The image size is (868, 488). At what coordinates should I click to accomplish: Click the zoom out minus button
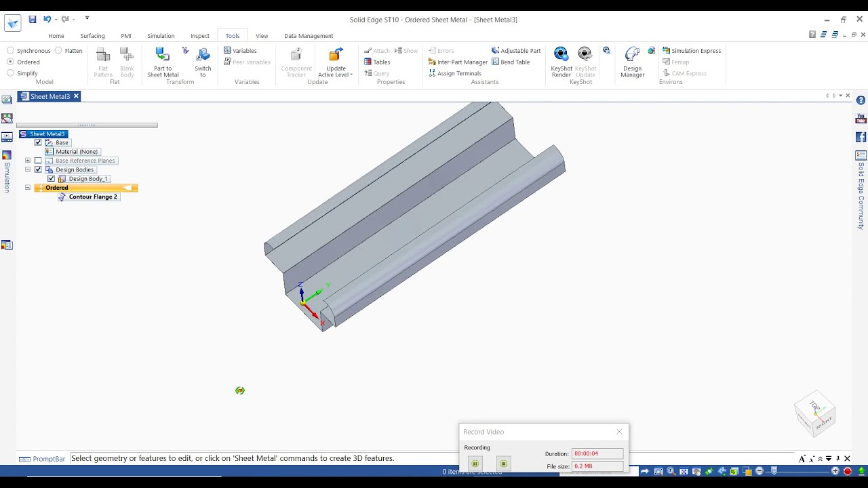(759, 471)
